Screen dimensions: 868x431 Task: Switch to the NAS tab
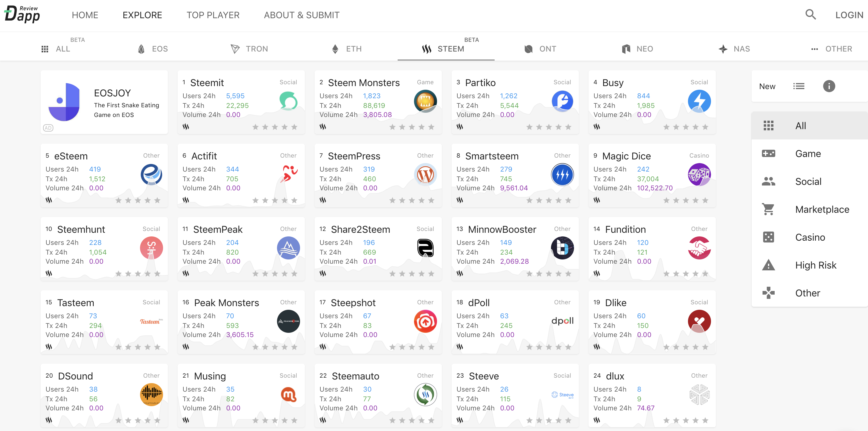[734, 49]
